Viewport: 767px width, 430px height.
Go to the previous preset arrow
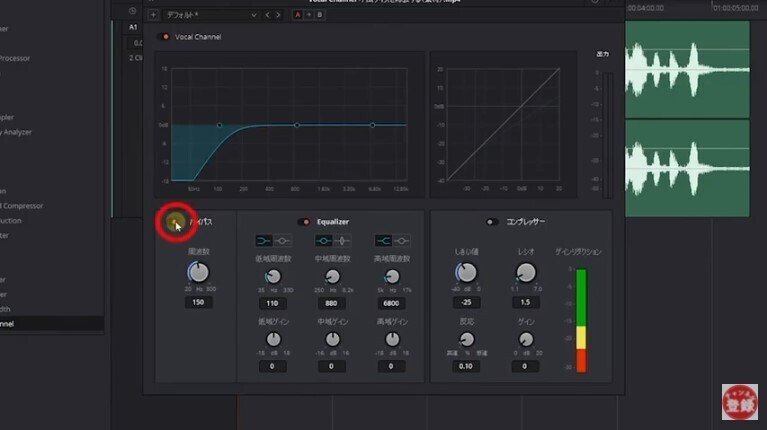267,15
